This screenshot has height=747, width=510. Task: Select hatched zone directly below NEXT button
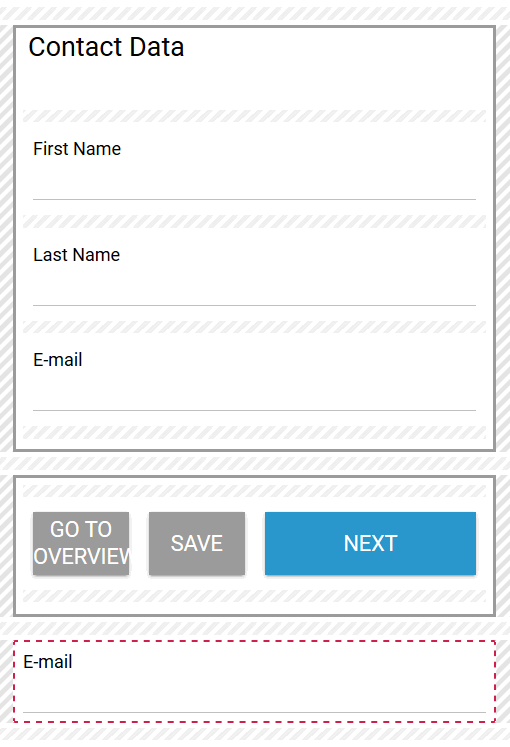pos(254,596)
